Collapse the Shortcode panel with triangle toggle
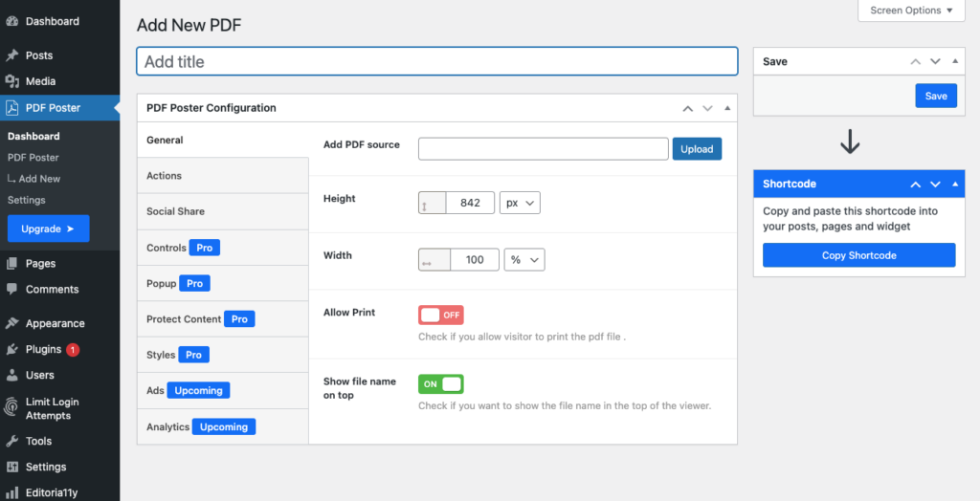Viewport: 980px width, 501px height. pos(955,184)
